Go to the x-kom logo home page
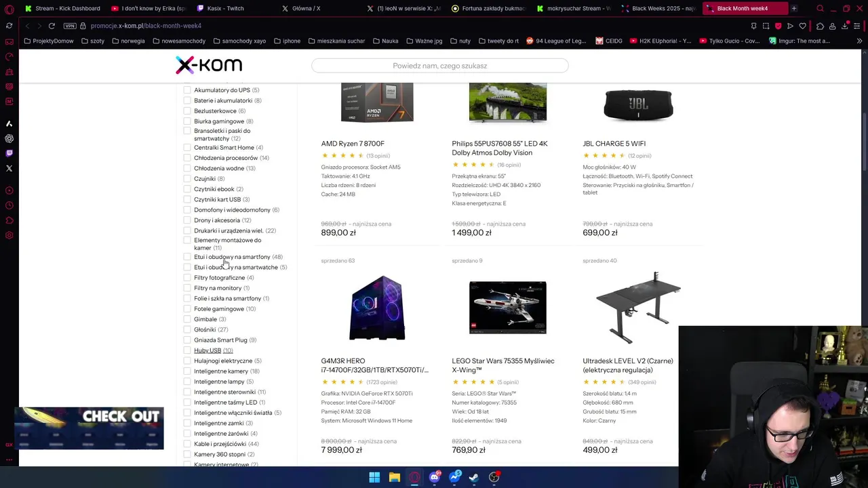Image resolution: width=868 pixels, height=488 pixels. pos(209,65)
